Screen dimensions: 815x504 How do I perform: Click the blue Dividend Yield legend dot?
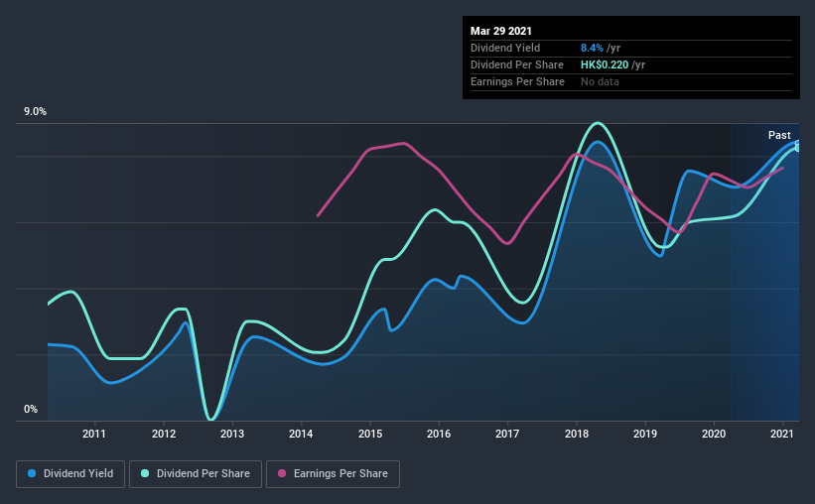coord(32,473)
